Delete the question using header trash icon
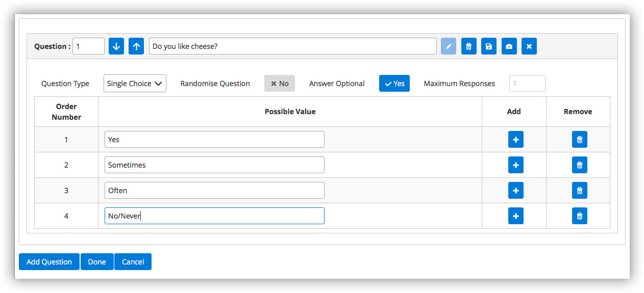Image resolution: width=644 pixels, height=293 pixels. pyautogui.click(x=469, y=46)
